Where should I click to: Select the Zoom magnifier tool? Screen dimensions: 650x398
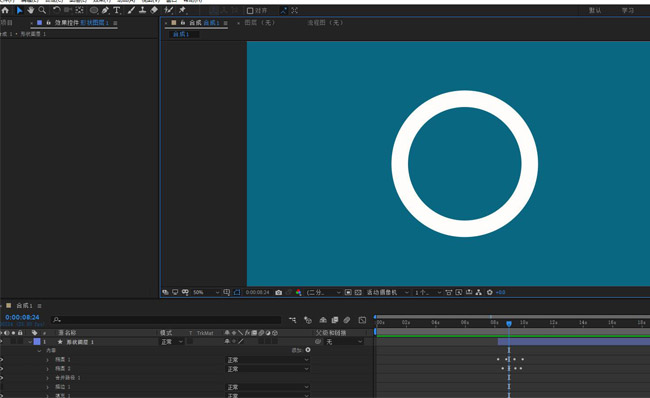[42, 10]
